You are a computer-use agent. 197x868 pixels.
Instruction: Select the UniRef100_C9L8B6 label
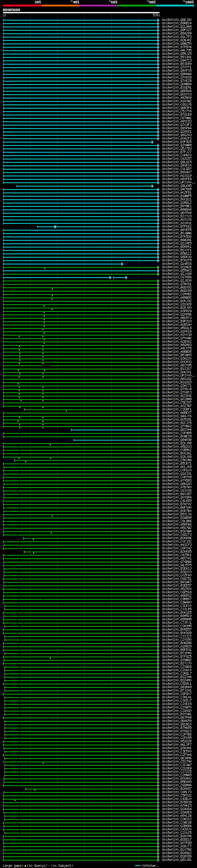pos(177,521)
